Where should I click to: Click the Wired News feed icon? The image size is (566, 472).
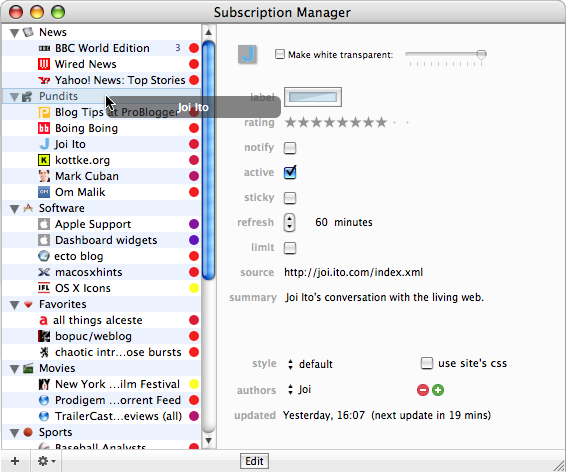(44, 64)
